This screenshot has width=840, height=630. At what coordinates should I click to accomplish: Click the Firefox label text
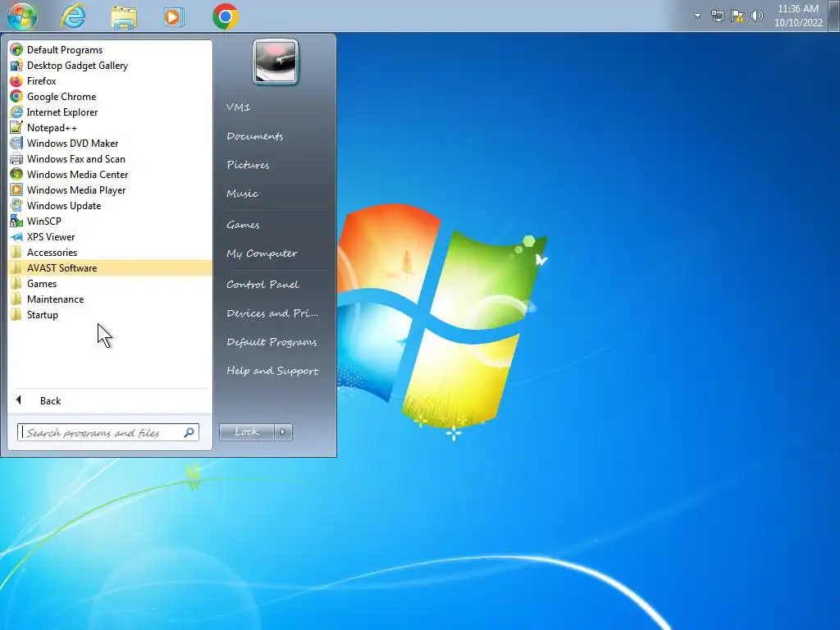click(x=42, y=81)
